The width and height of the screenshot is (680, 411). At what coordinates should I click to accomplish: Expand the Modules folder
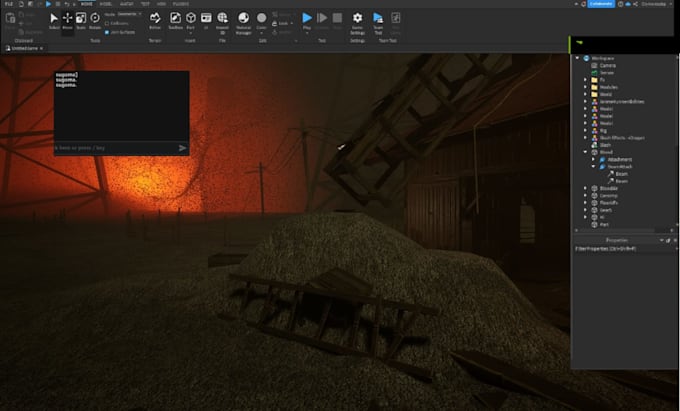585,87
